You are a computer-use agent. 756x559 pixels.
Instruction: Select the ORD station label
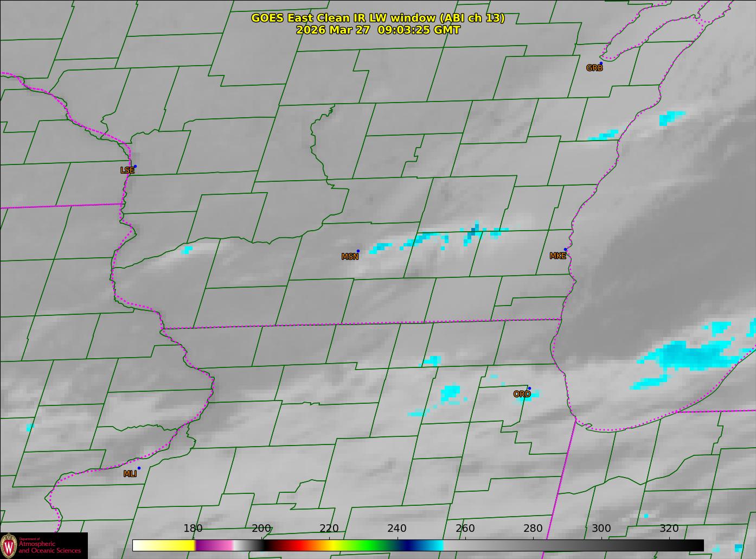[522, 394]
